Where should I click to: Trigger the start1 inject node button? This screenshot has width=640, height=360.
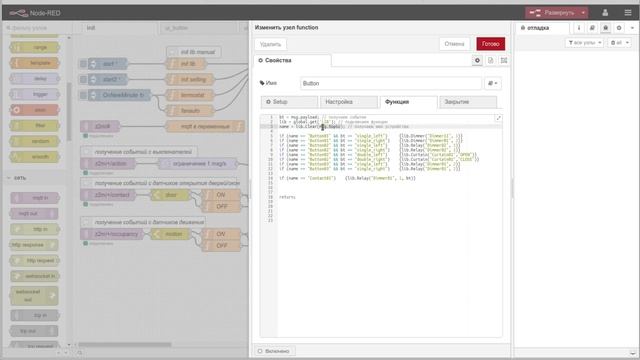click(83, 64)
